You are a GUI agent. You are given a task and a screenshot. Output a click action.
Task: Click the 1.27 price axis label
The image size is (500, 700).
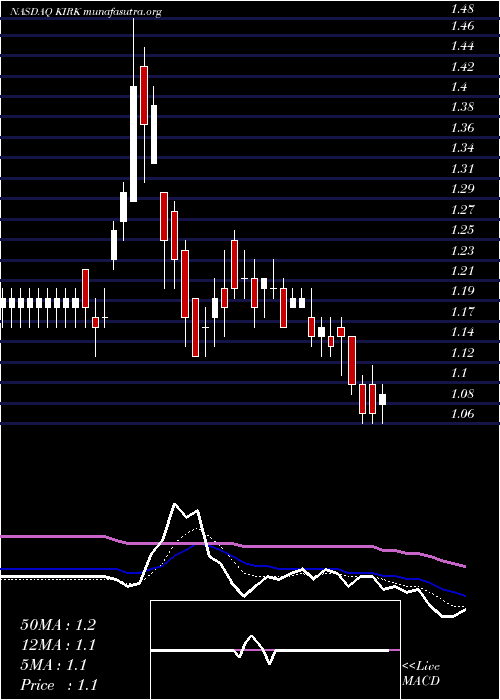462,209
